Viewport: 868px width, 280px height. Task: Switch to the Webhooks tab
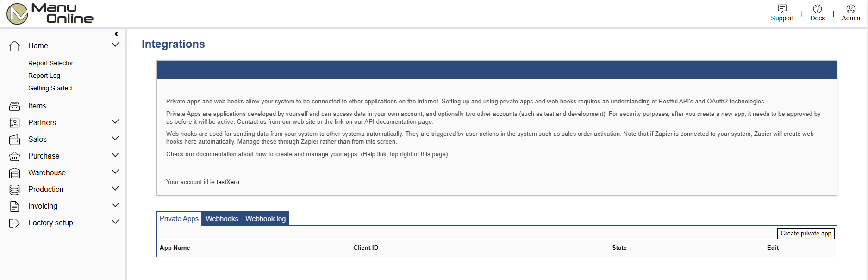point(222,219)
